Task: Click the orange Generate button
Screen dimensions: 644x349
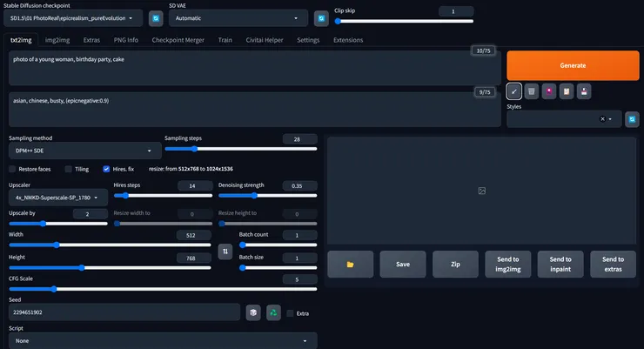Action: click(573, 65)
